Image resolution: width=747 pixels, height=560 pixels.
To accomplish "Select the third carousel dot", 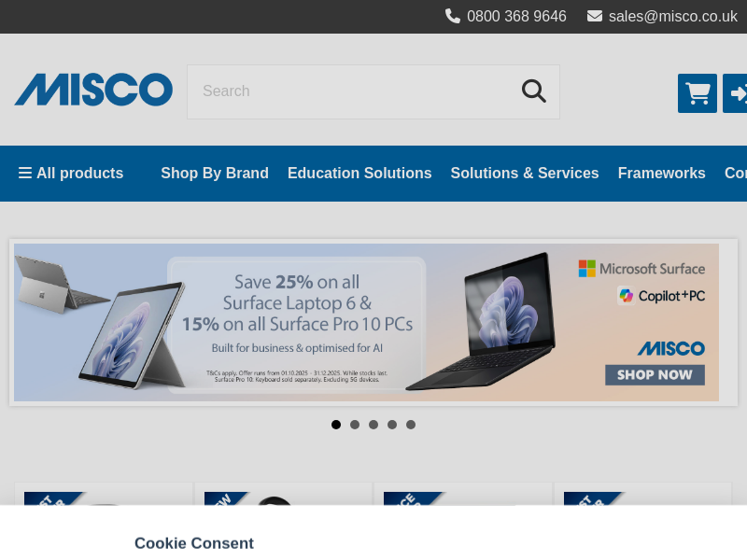I will [x=373, y=425].
